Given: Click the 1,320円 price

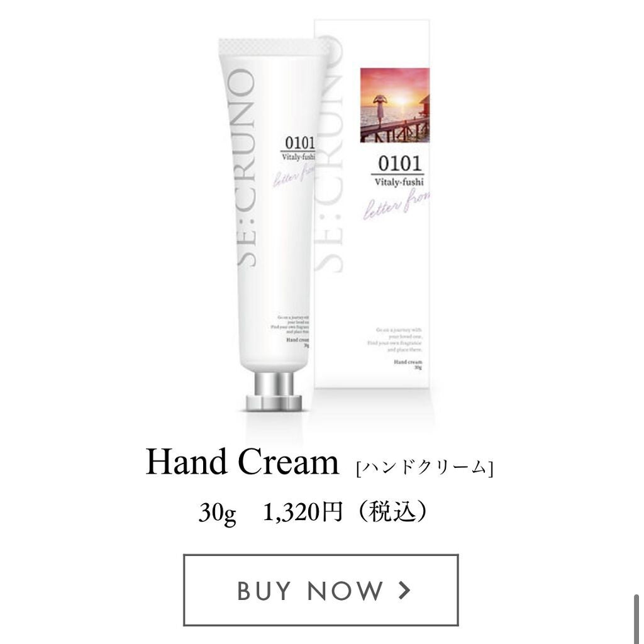Looking at the screenshot, I should point(303,512).
